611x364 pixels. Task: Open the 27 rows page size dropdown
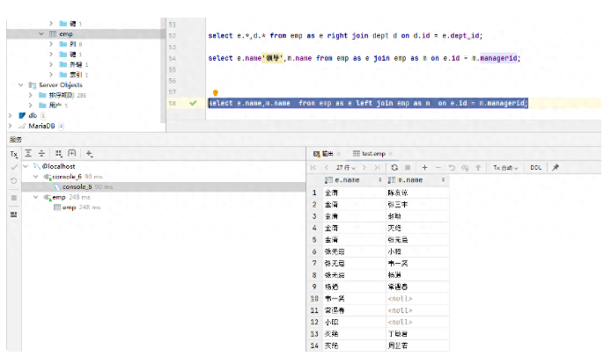click(x=346, y=168)
